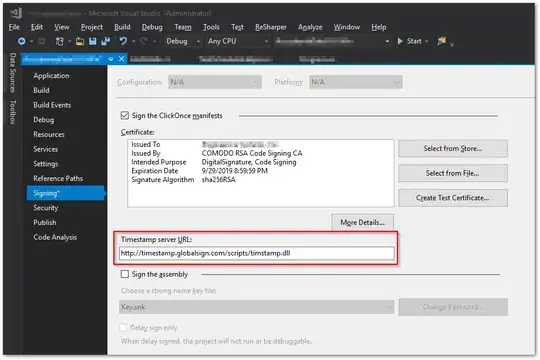This screenshot has height=360, width=540.
Task: Switch to the Publish properties tab
Action: [45, 223]
